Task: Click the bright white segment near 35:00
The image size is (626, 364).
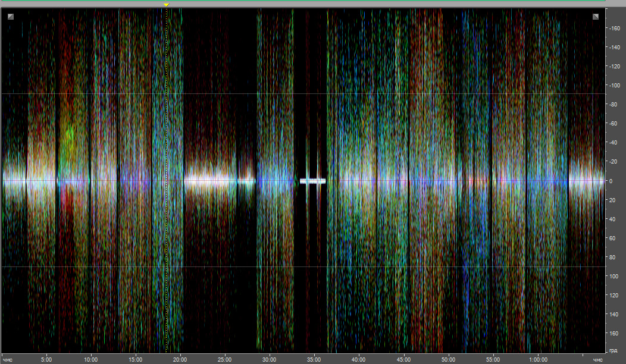Action: (x=312, y=181)
